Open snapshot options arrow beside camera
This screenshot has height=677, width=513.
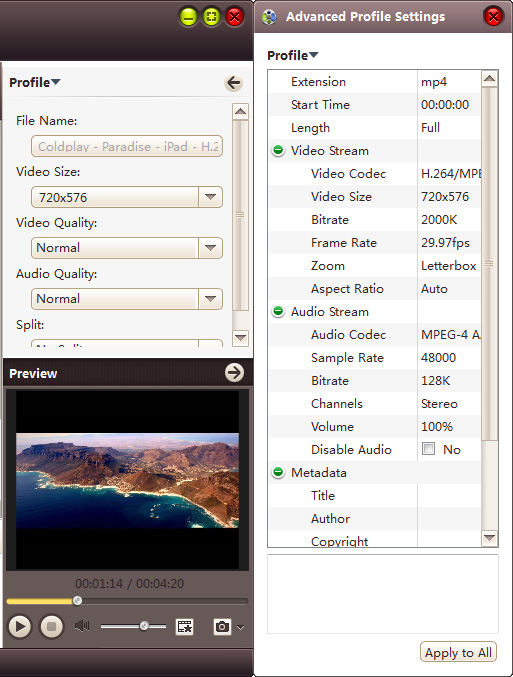tap(241, 627)
